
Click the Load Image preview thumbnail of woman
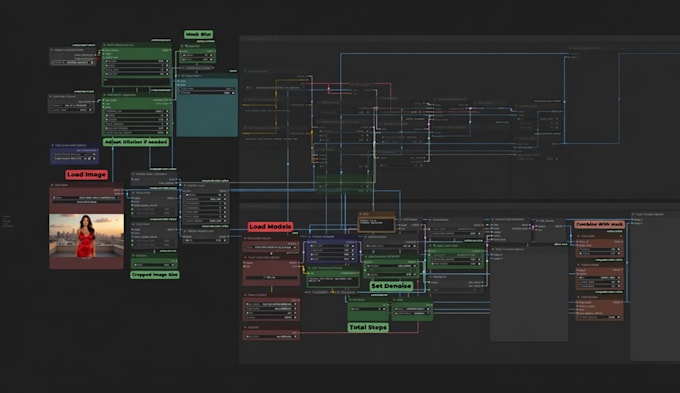pyautogui.click(x=86, y=236)
